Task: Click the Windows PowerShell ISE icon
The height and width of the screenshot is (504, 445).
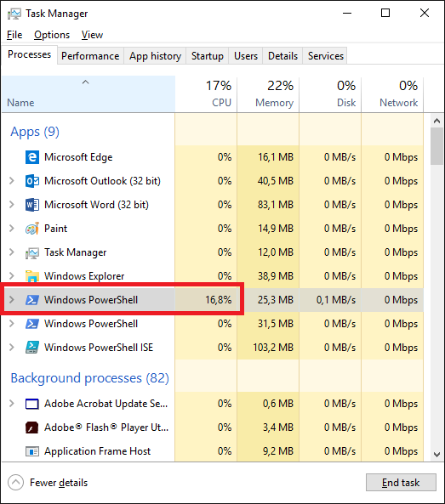Action: tap(32, 348)
